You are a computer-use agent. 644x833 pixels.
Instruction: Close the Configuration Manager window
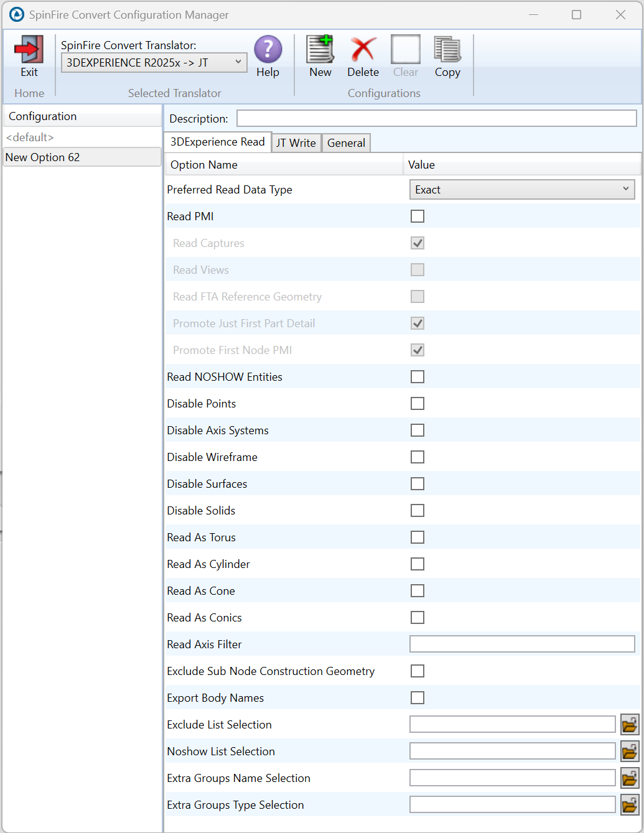620,14
